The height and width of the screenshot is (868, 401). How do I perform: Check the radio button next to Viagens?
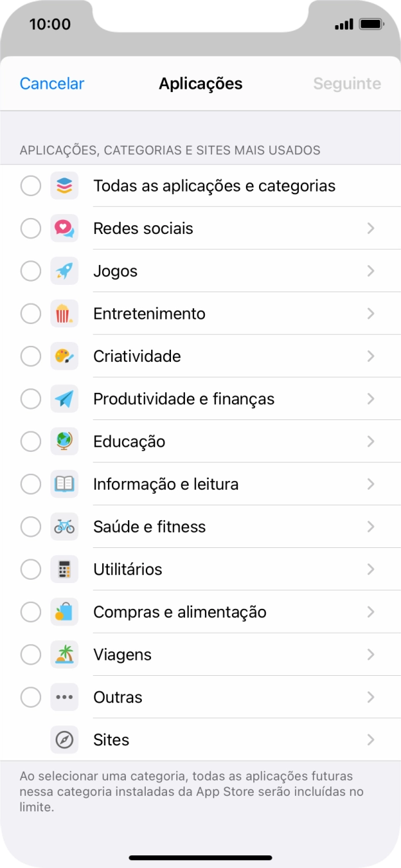click(x=30, y=654)
